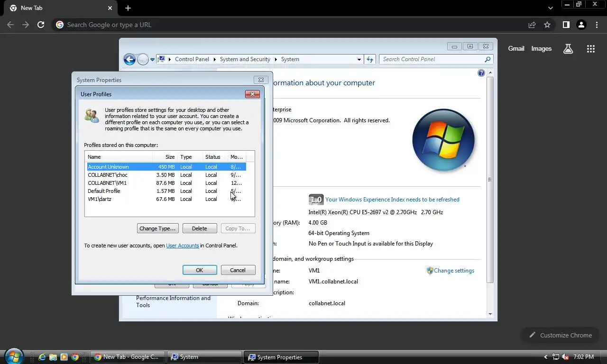
Task: Open the Chrome side panel icon
Action: pos(566,25)
